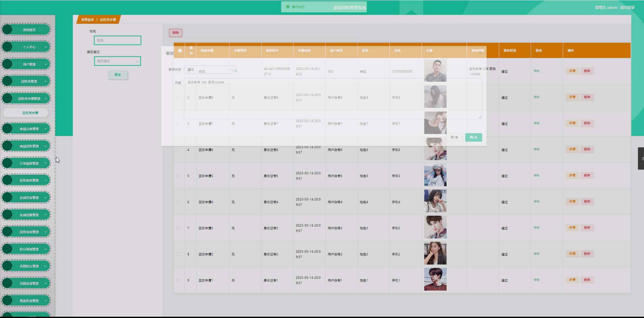644x318 pixels.
Task: Click the round icon beside 系统首页
Action: pos(7,30)
